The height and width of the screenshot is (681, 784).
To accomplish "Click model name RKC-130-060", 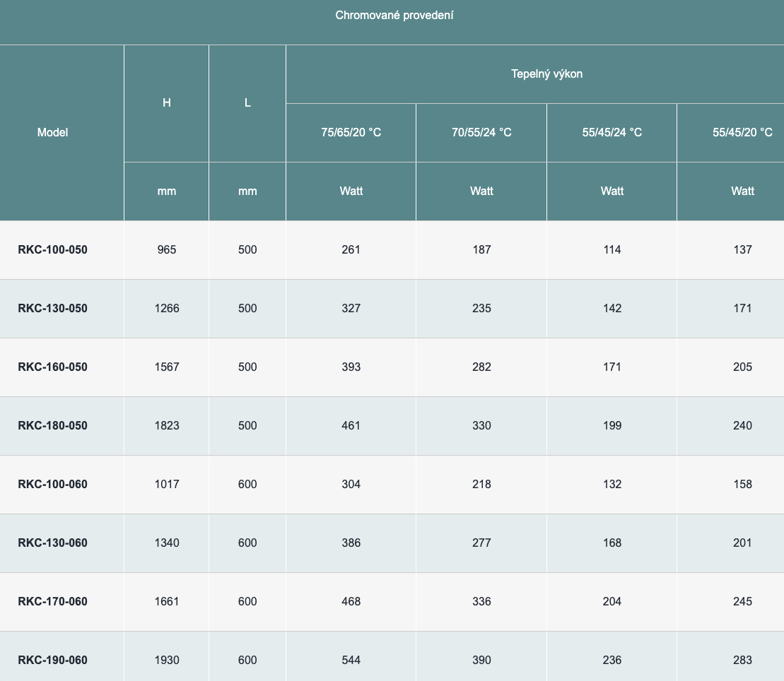I will (52, 543).
